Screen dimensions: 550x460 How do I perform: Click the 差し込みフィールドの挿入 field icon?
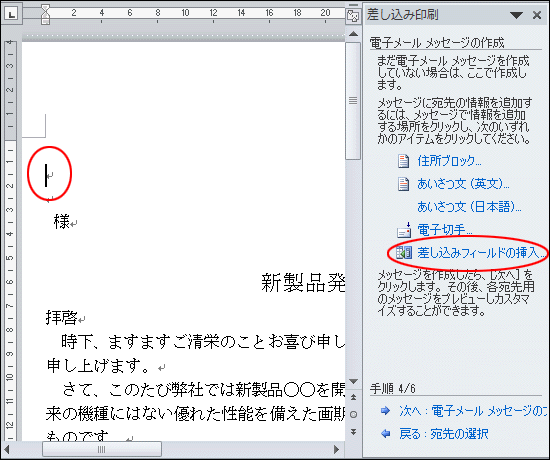coord(404,253)
